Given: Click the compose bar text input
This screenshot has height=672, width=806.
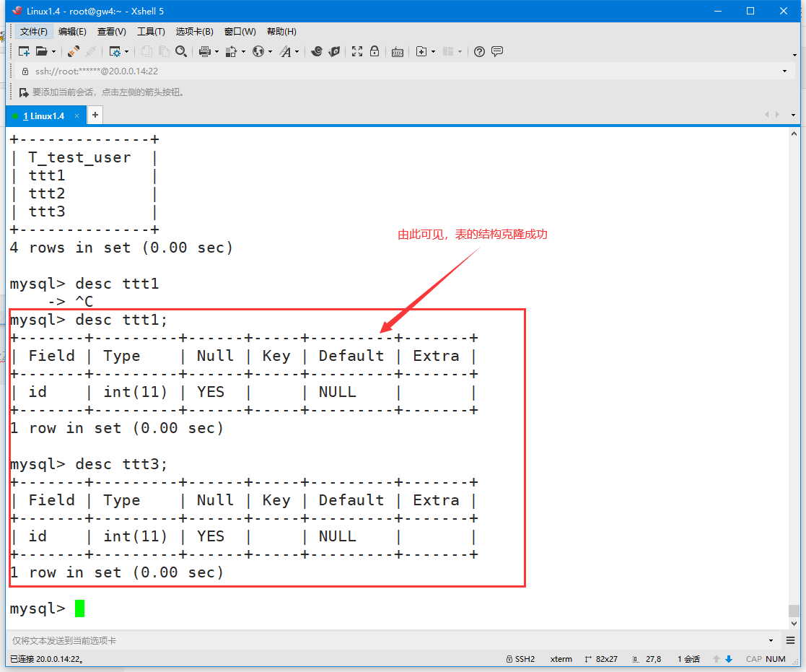Looking at the screenshot, I should [387, 641].
